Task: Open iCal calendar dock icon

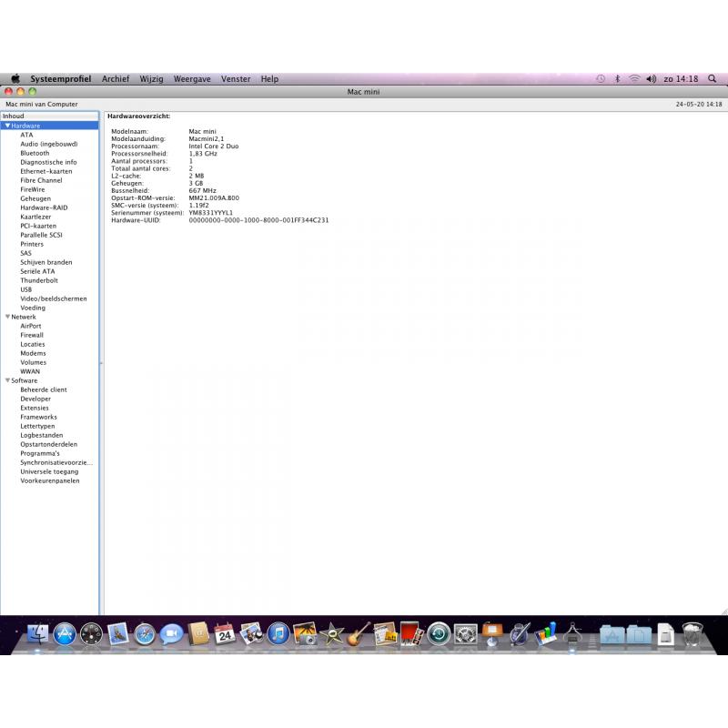Action: coord(225,634)
